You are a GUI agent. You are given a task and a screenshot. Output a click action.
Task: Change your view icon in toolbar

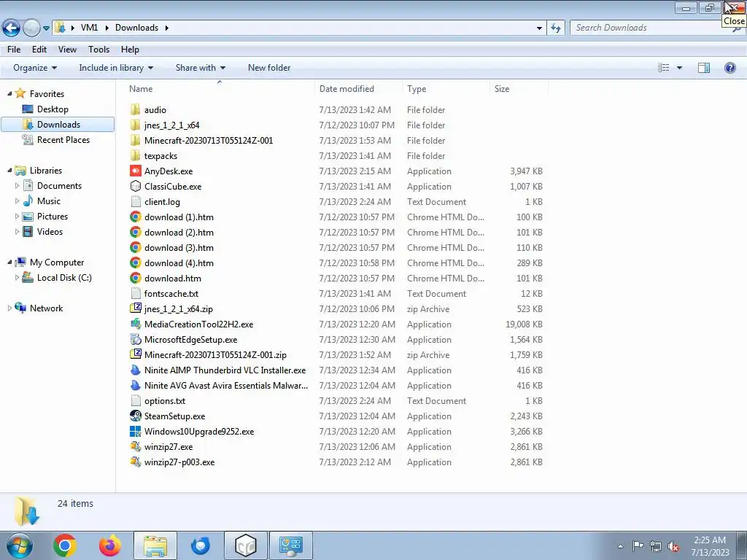(x=663, y=68)
